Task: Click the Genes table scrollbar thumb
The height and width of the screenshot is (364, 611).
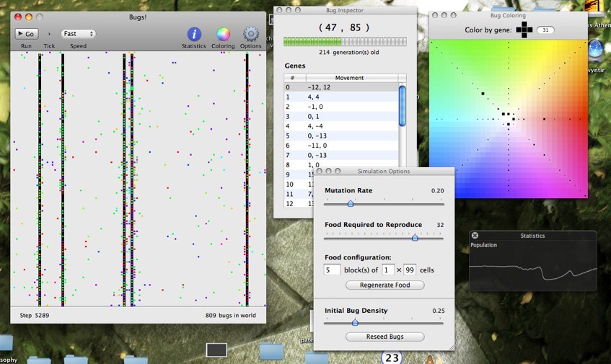Action: 402,106
